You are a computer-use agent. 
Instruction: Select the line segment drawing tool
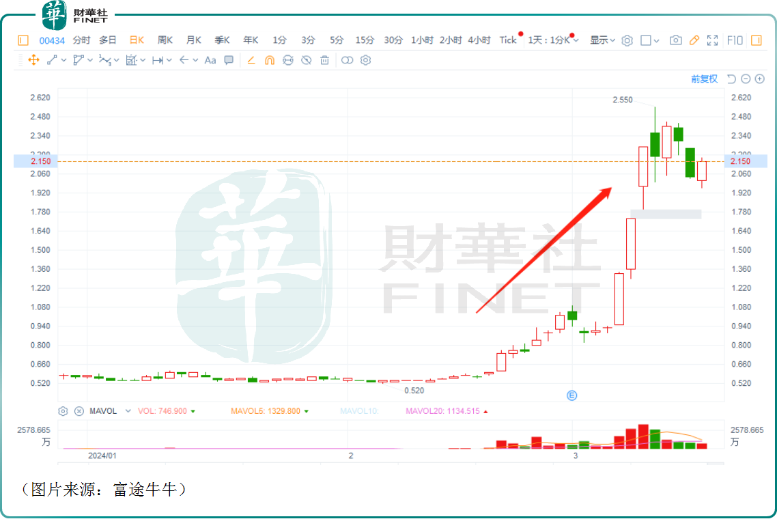(52, 60)
